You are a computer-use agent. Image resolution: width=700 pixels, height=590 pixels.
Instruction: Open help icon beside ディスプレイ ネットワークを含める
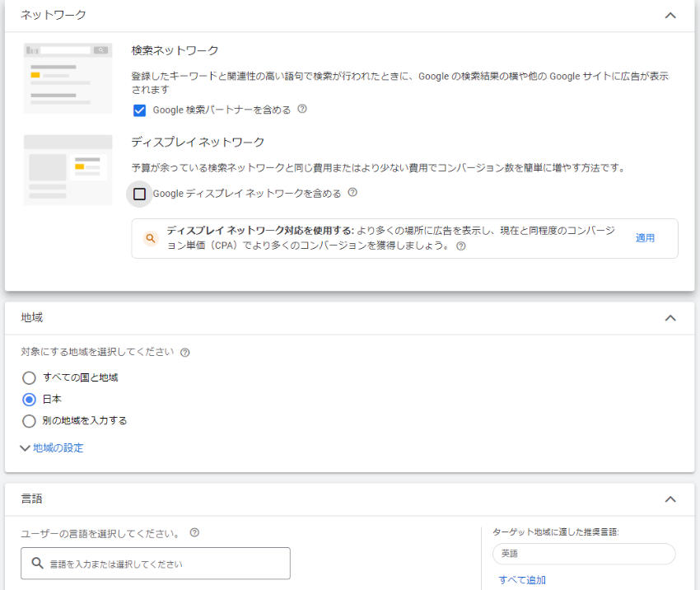coord(352,193)
